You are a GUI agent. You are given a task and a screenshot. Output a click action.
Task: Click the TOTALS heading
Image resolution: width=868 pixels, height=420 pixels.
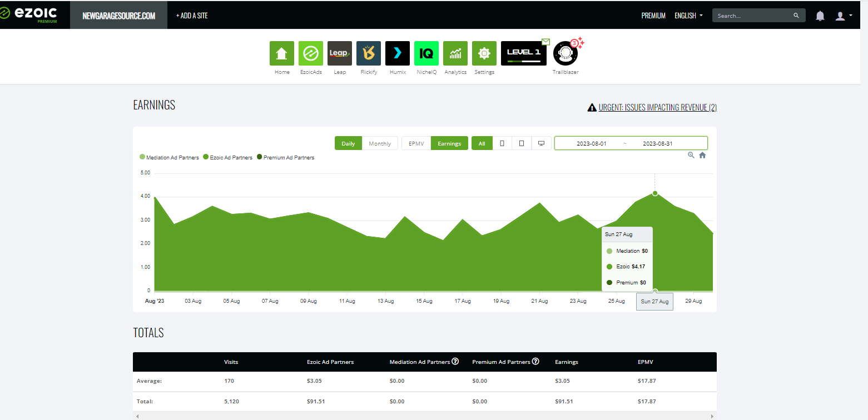coord(148,333)
